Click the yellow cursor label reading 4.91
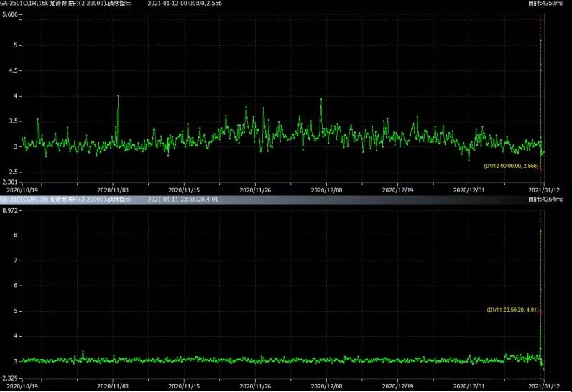The height and width of the screenshot is (392, 572). (x=511, y=309)
